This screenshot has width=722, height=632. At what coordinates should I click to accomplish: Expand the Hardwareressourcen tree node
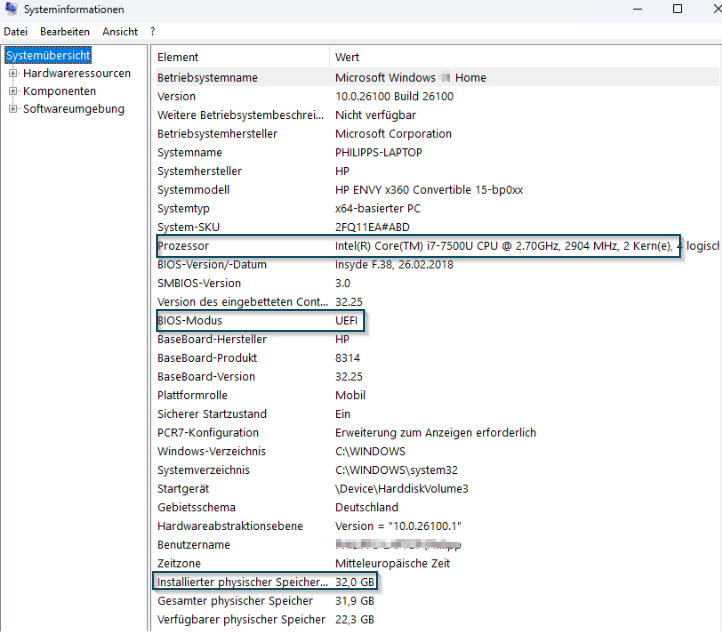coord(13,74)
